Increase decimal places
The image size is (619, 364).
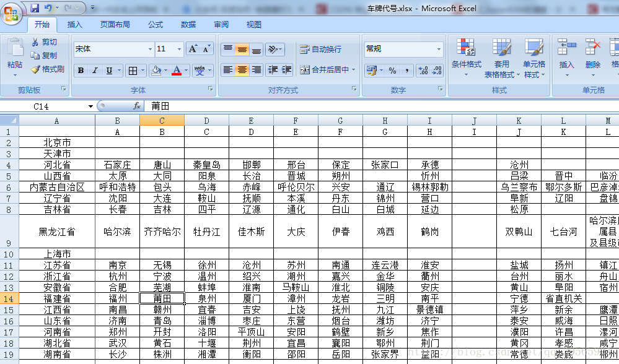point(423,71)
